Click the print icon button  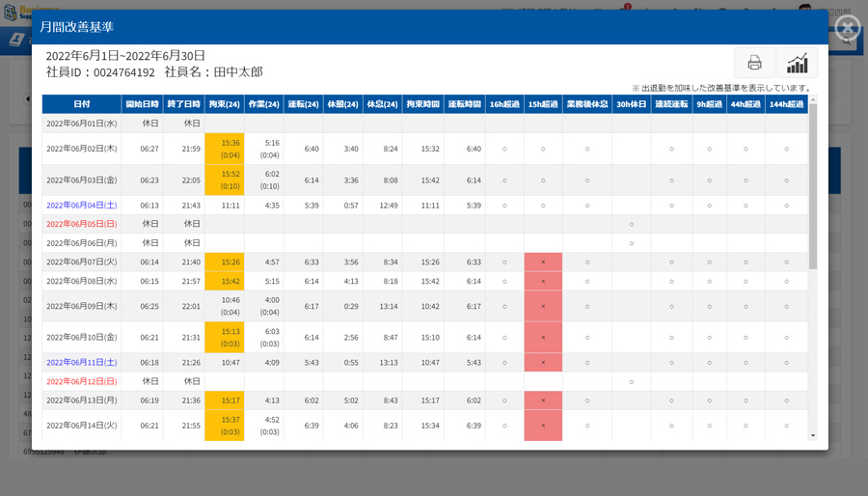[x=754, y=63]
